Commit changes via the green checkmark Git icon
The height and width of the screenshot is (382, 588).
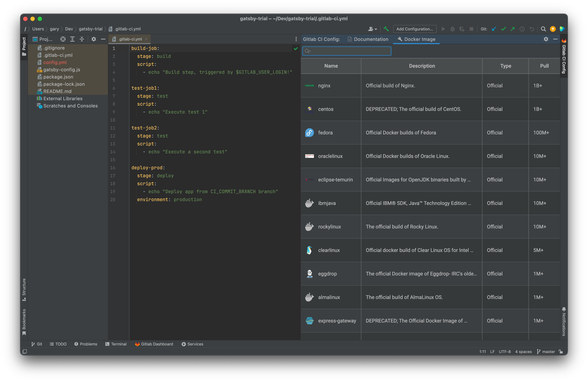point(503,29)
